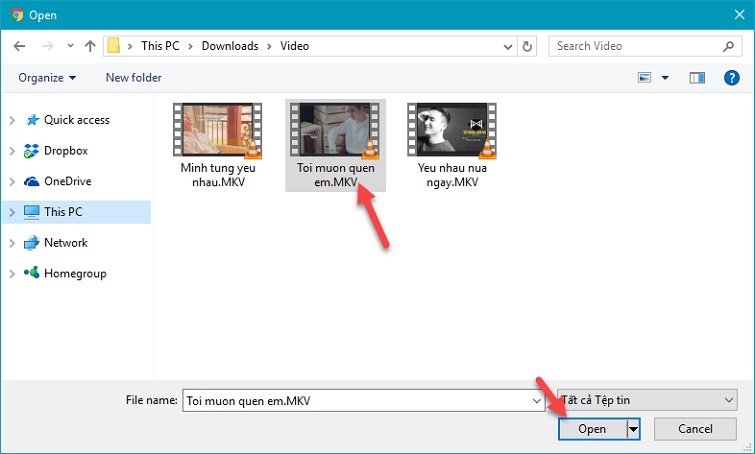The height and width of the screenshot is (454, 755).
Task: Open OneDrive from the sidebar
Action: point(67,181)
